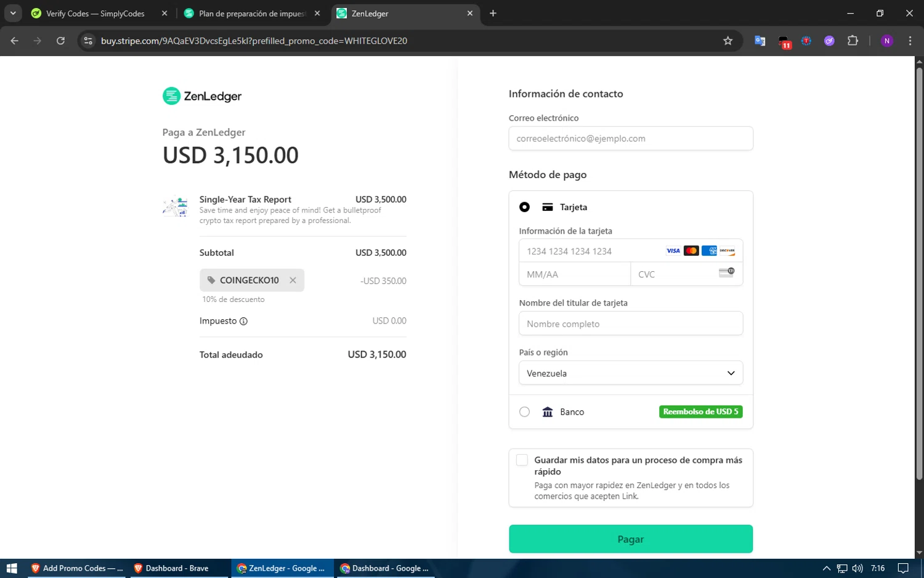924x578 pixels.
Task: Close the ZenLedger tab
Action: 470,14
